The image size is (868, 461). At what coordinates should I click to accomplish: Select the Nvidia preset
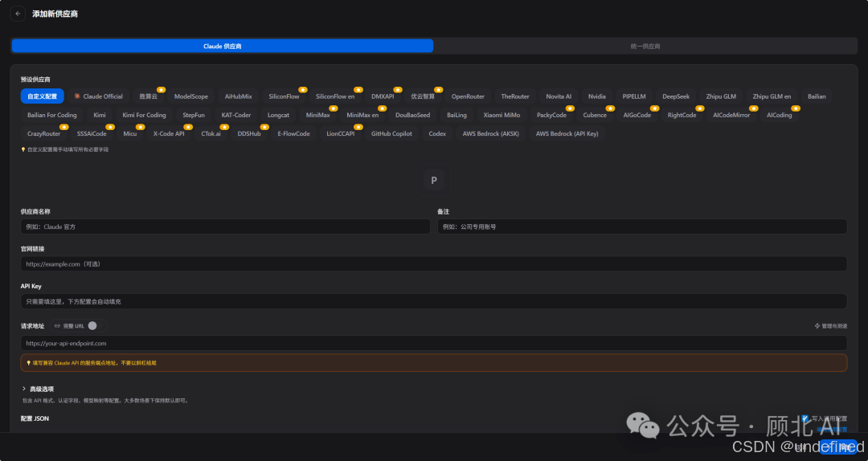point(596,96)
